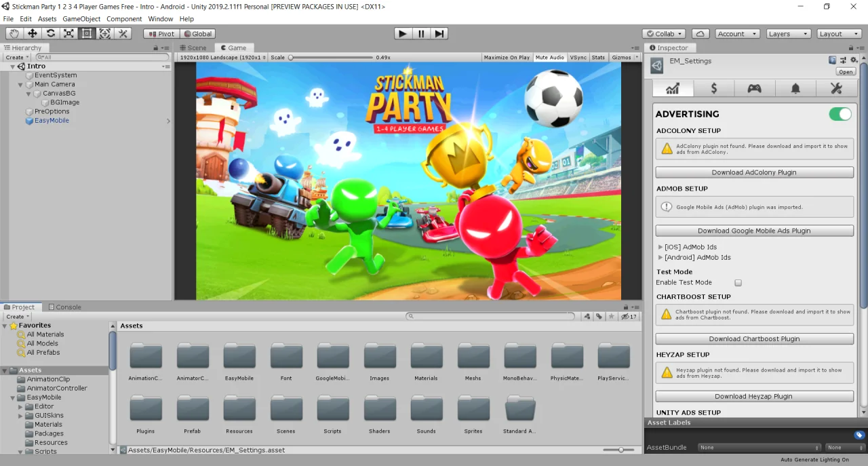868x466 pixels.
Task: Toggle Maximize On Play
Action: 507,58
